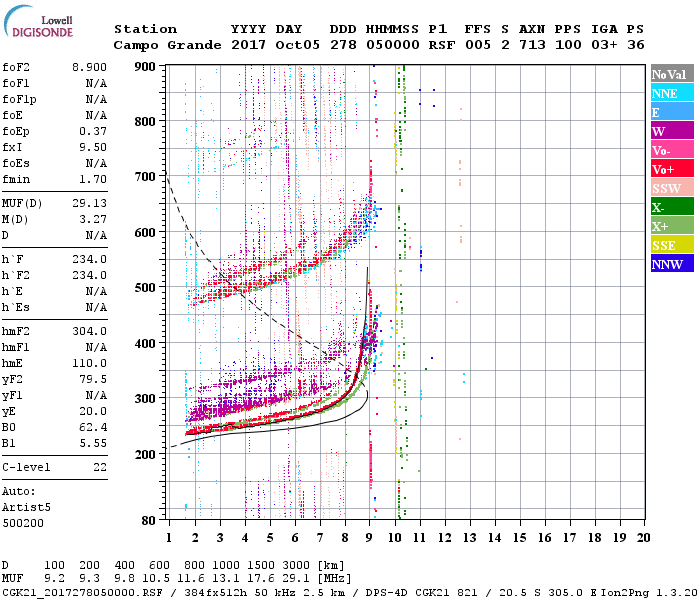Click the 500 km height axis label
Viewport: 700px width, 600px height.
click(145, 288)
